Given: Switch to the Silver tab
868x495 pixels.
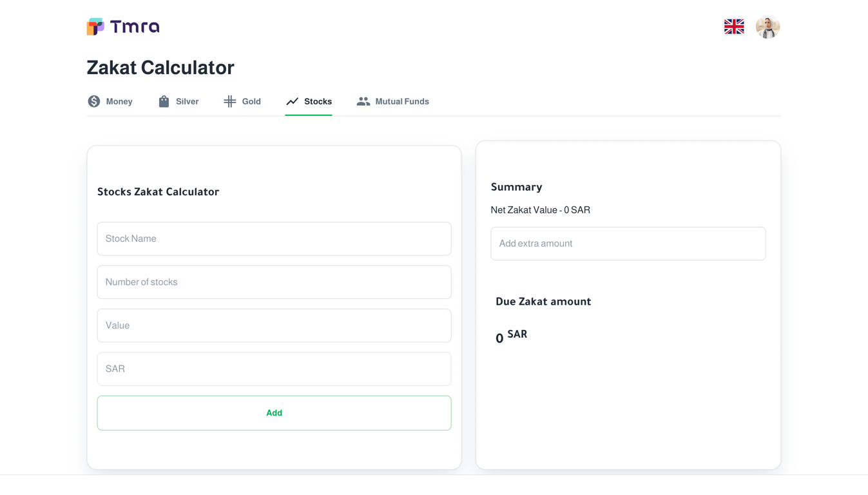Looking at the screenshot, I should click(x=187, y=101).
